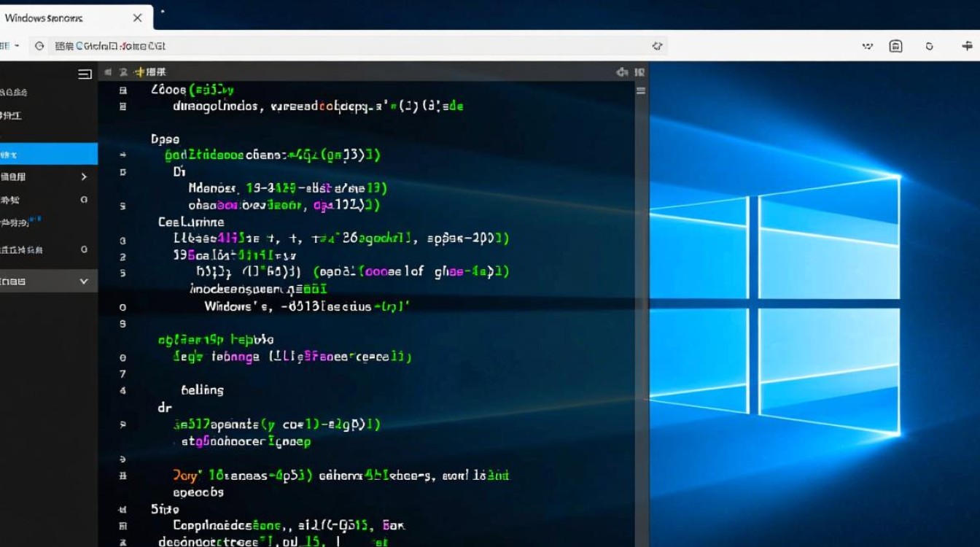
Task: Click the three-line icon above the editor scrollbar
Action: tap(641, 91)
